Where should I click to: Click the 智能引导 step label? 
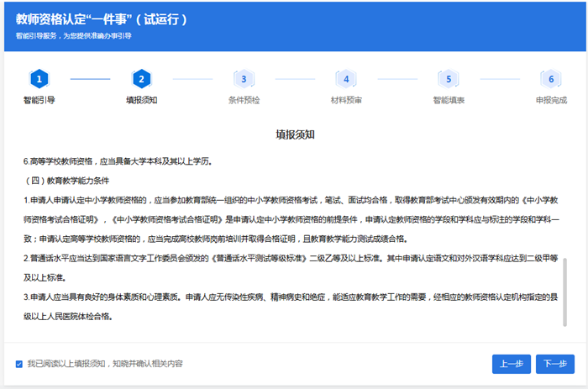tap(39, 100)
